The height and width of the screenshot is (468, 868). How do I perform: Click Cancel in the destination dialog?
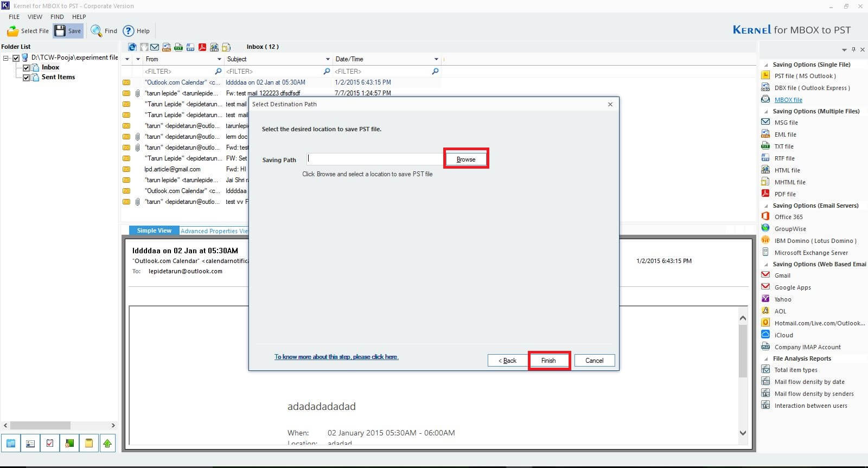(x=594, y=360)
